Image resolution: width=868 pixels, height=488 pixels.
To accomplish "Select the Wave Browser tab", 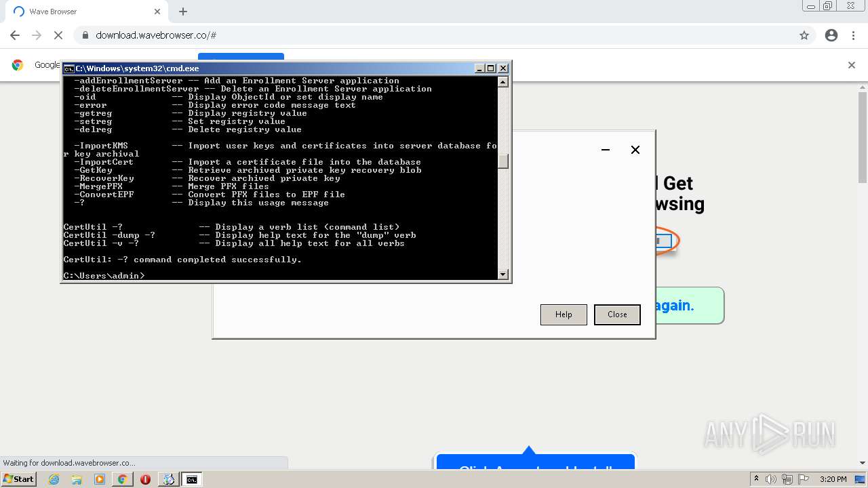I will pos(86,12).
